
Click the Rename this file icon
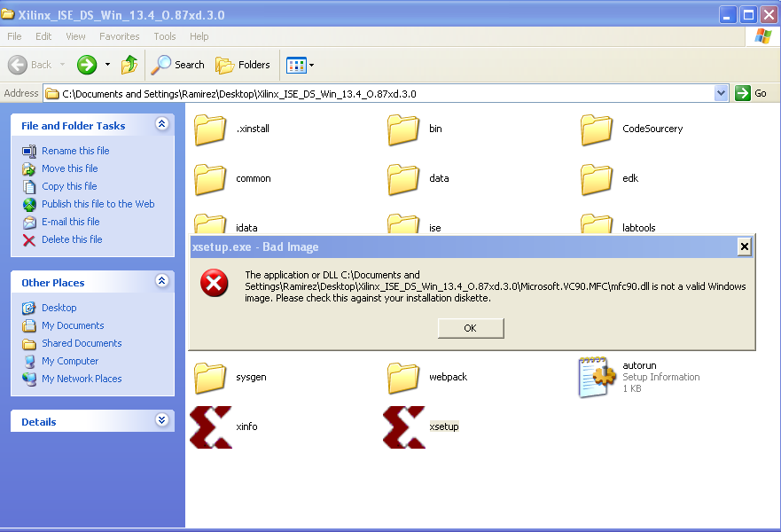coord(29,152)
